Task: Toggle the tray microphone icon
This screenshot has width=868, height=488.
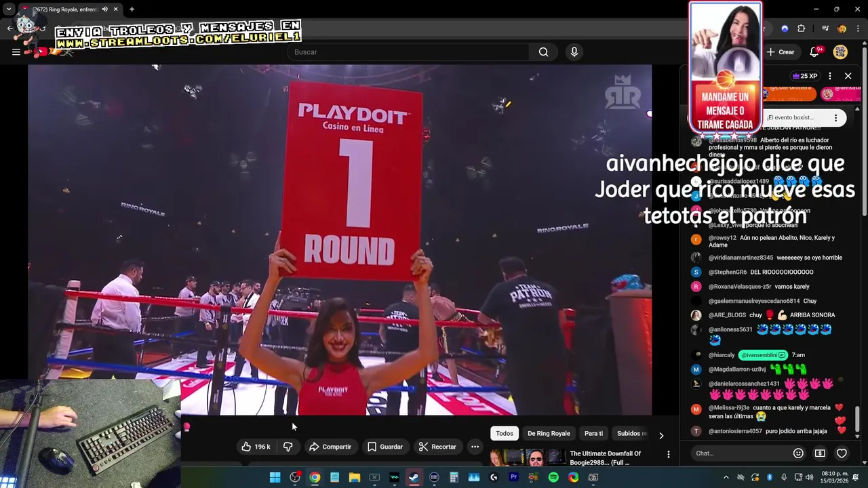Action: tap(784, 477)
